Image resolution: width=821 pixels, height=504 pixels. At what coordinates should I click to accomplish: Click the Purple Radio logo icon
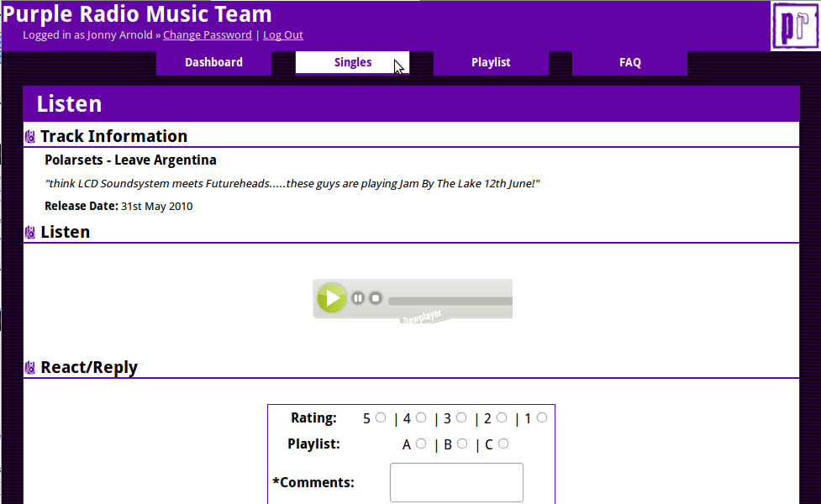click(x=794, y=26)
